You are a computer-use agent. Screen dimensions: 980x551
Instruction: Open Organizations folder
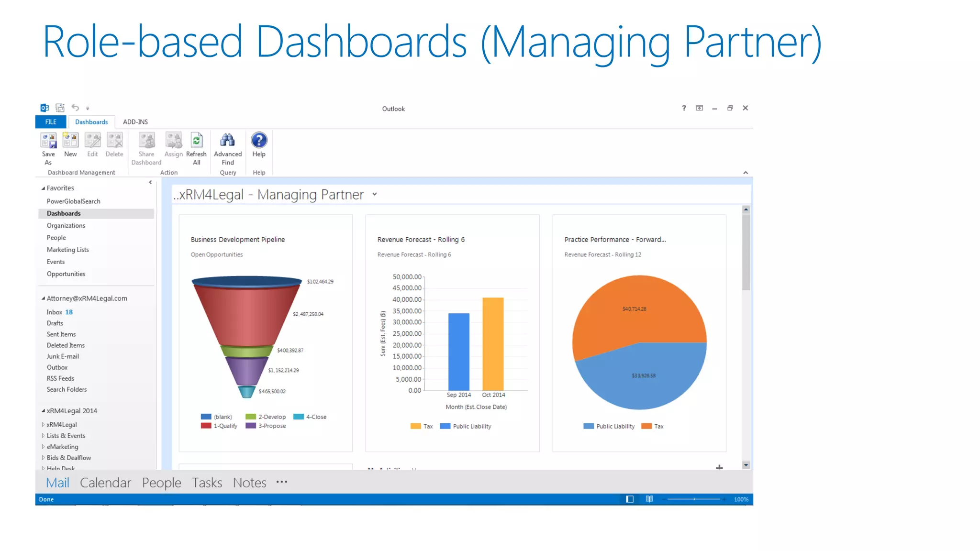coord(66,226)
